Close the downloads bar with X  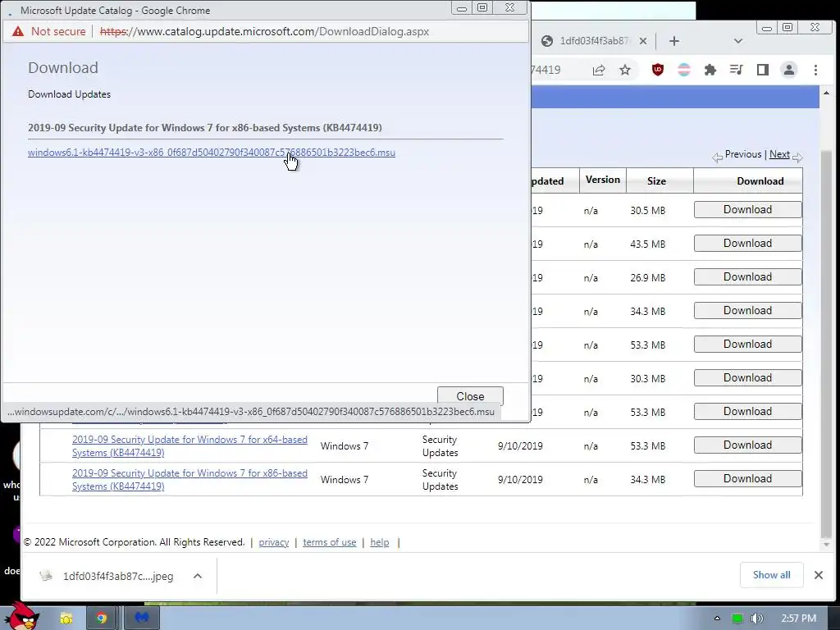point(818,575)
